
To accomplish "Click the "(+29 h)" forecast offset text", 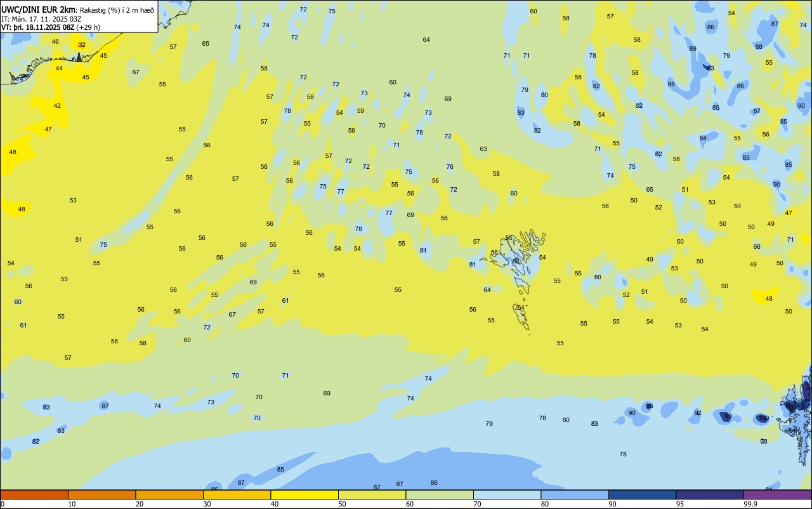I will pyautogui.click(x=89, y=27).
